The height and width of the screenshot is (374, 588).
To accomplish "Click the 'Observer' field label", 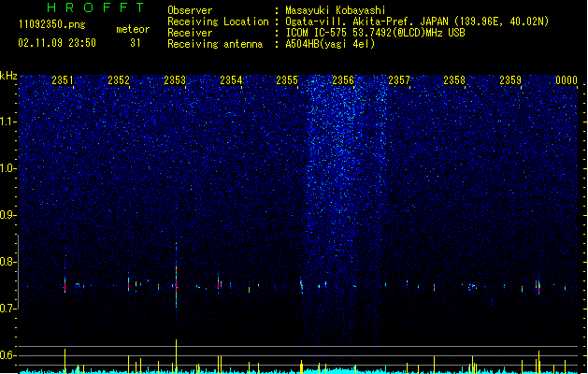I will [x=190, y=10].
